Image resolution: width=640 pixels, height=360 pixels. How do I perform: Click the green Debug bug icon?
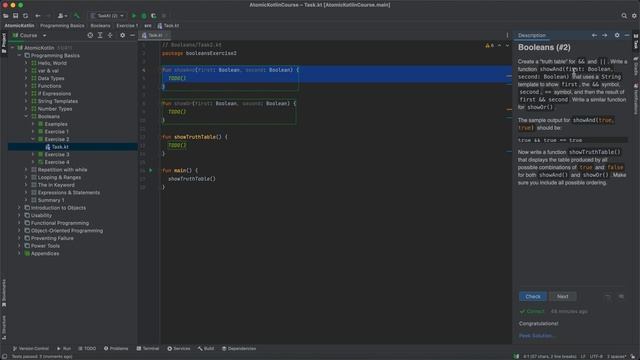click(144, 16)
